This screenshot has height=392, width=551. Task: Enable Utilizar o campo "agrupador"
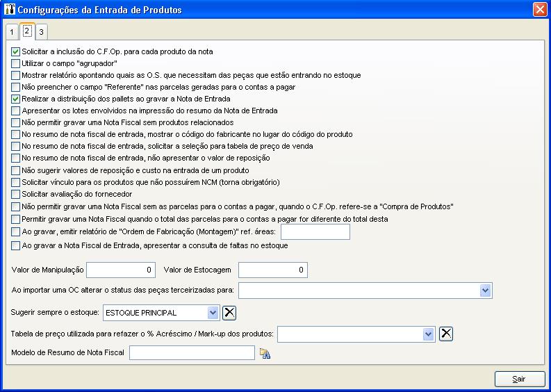[x=15, y=64]
